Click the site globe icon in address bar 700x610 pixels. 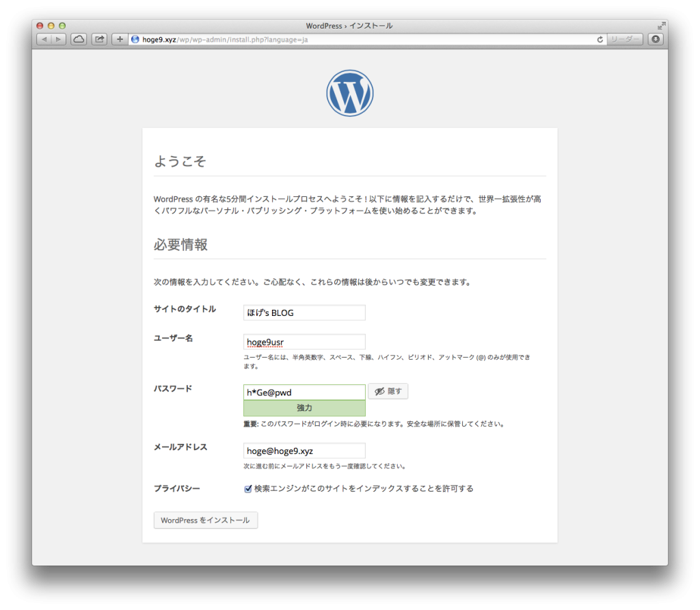(x=135, y=39)
